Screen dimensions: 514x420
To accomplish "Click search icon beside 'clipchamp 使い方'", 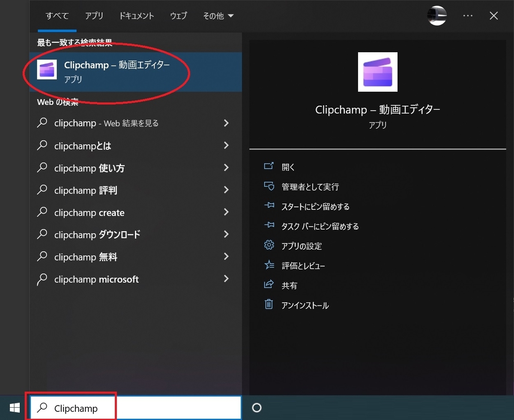I will [x=42, y=168].
